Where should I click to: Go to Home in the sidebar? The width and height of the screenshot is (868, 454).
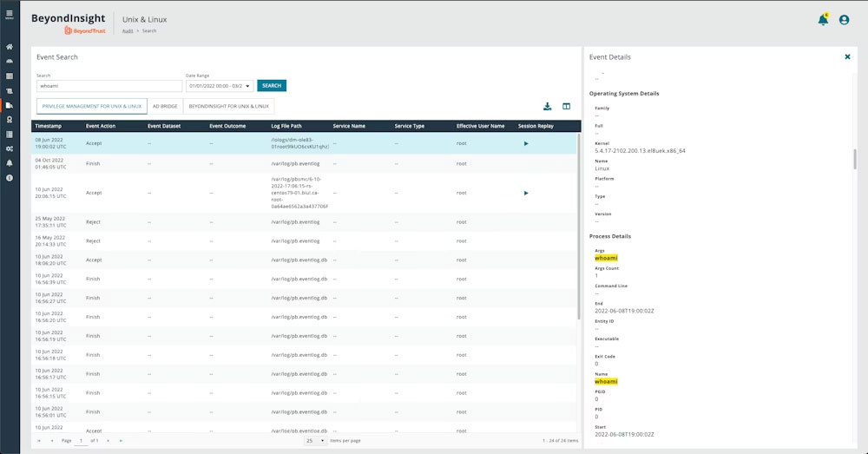[9, 47]
